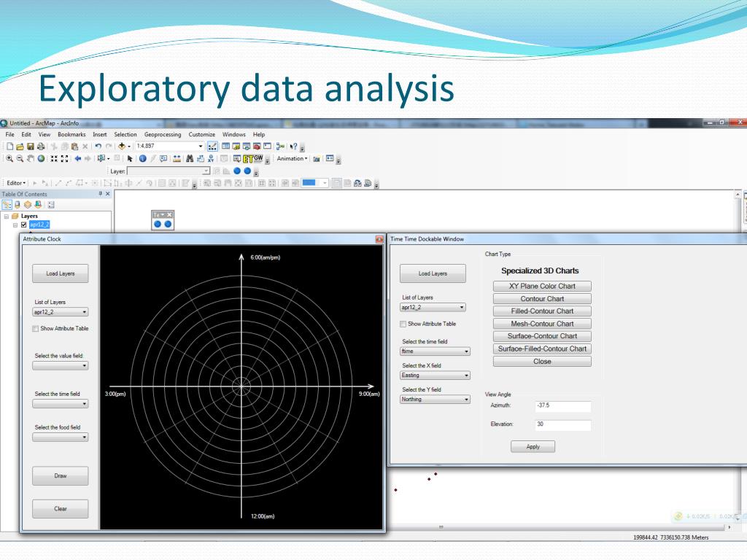
Task: Zoom to full extent with the globe icon
Action: coord(41,158)
